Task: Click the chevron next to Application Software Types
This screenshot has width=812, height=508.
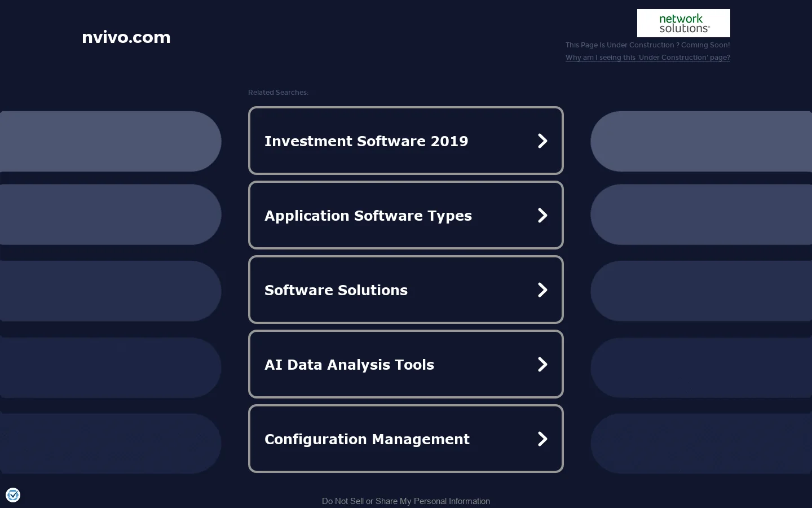Action: [542, 215]
